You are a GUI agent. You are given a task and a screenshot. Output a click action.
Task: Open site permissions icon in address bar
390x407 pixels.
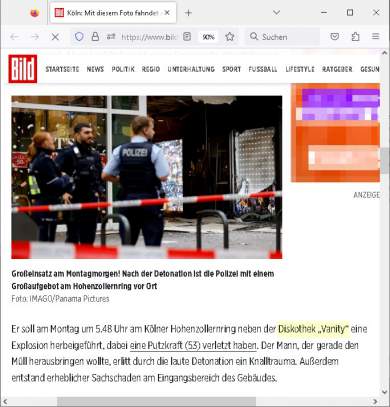pyautogui.click(x=111, y=37)
